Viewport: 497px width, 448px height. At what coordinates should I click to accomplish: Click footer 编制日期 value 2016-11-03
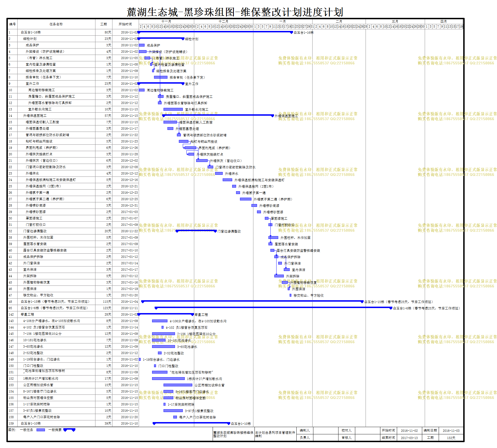coord(451,431)
